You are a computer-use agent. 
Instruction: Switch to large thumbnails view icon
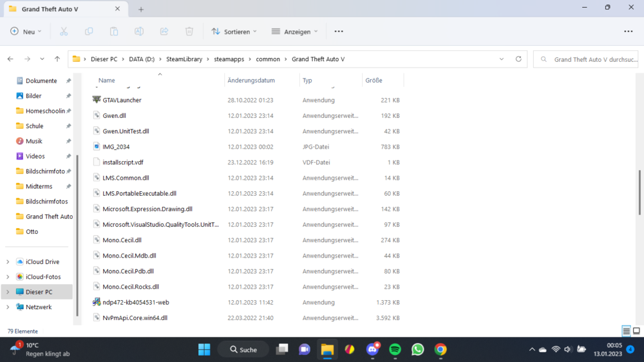636,331
